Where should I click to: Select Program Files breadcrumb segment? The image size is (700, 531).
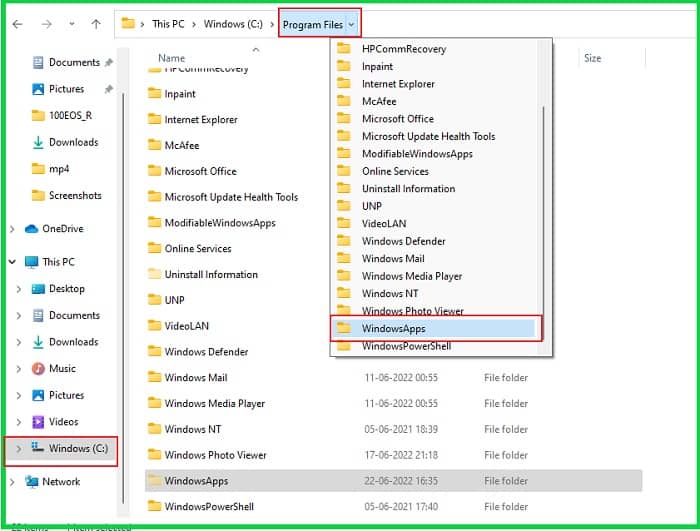point(313,25)
